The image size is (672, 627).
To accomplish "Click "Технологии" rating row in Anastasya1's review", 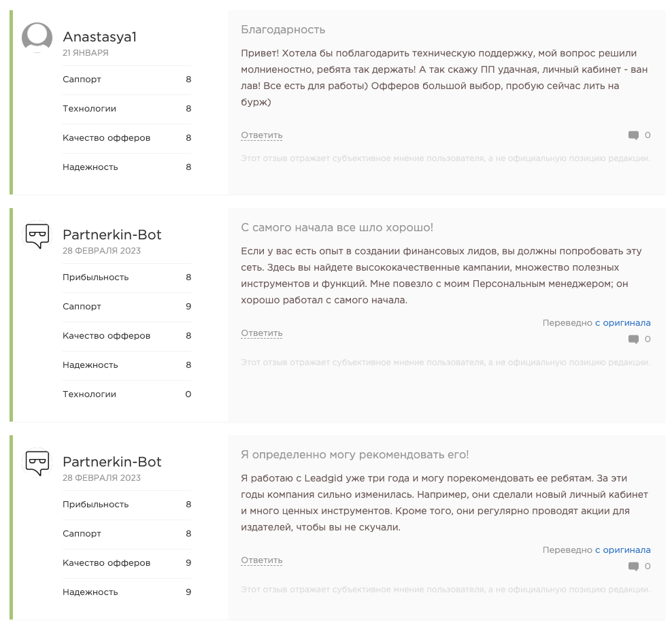I will click(x=127, y=109).
